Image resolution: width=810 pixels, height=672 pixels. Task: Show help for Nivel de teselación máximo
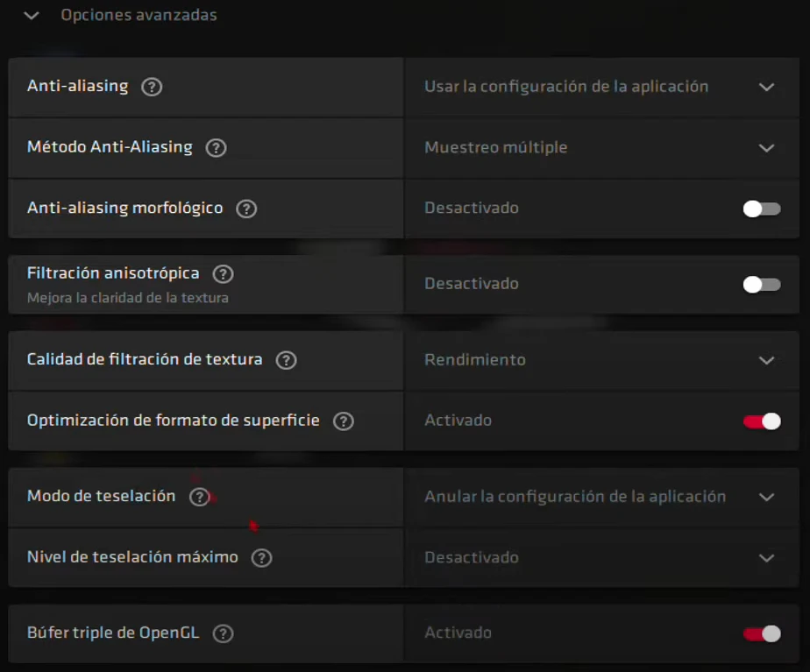261,558
